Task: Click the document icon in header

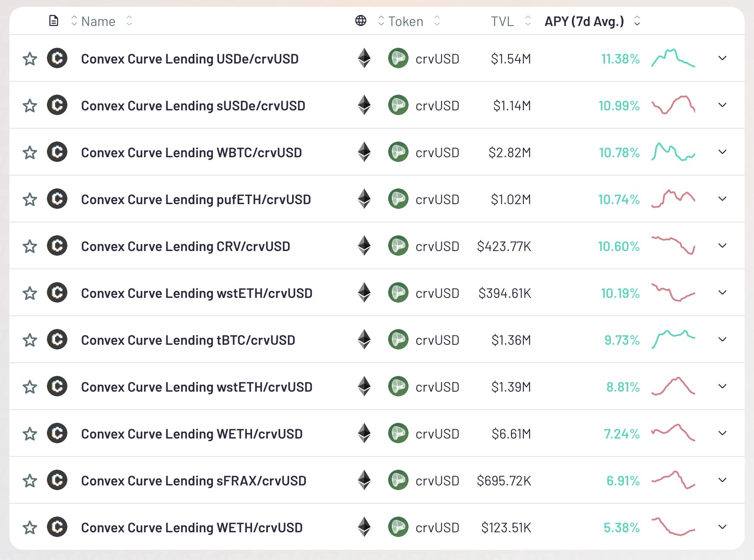Action: click(54, 20)
